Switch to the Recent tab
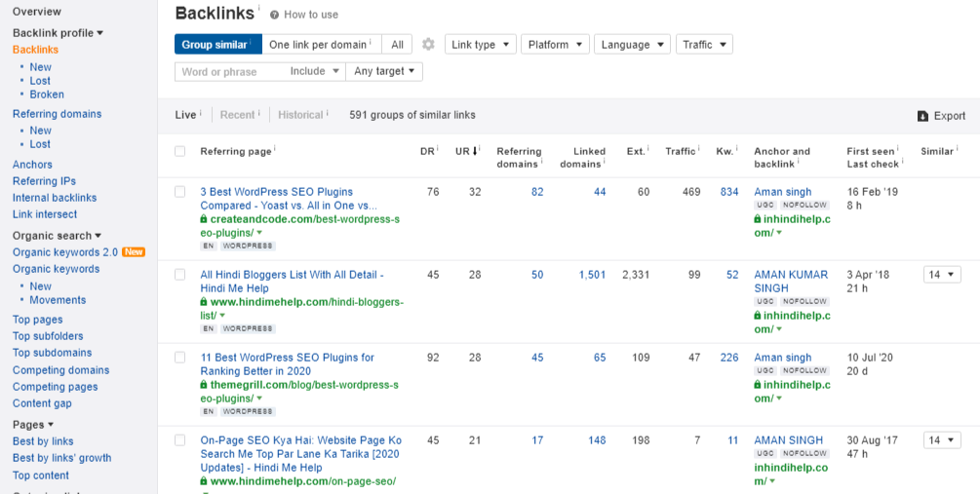The image size is (980, 494). tap(238, 115)
